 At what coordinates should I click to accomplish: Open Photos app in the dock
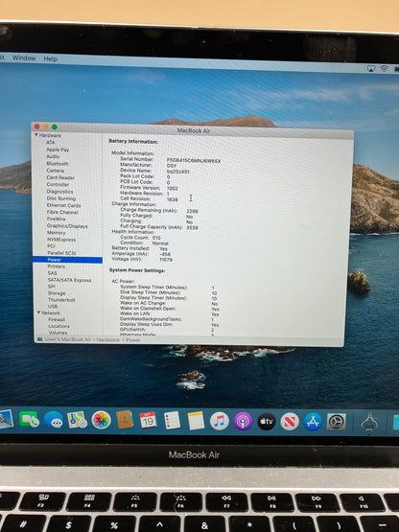tap(101, 420)
